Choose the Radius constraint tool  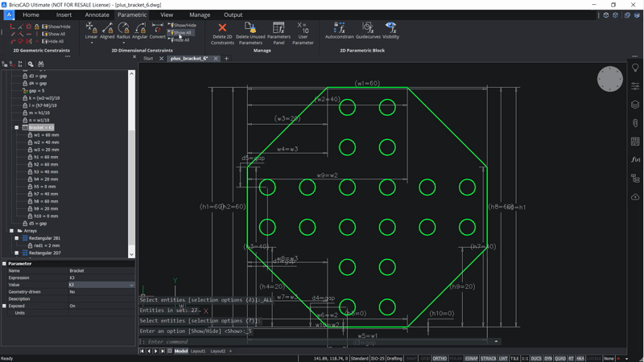pyautogui.click(x=123, y=31)
